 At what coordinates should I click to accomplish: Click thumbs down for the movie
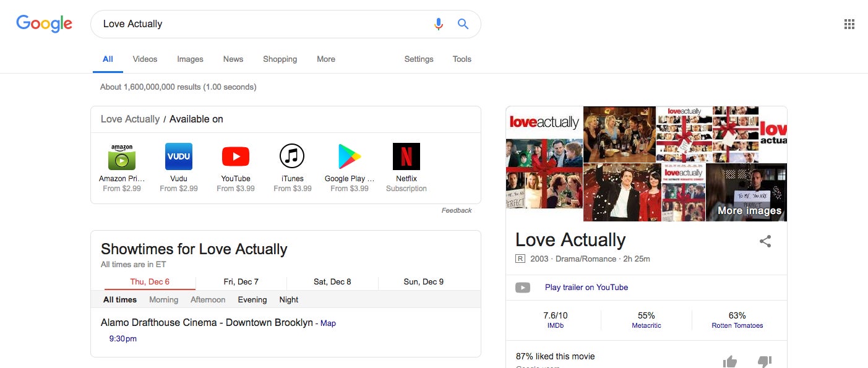(x=765, y=361)
